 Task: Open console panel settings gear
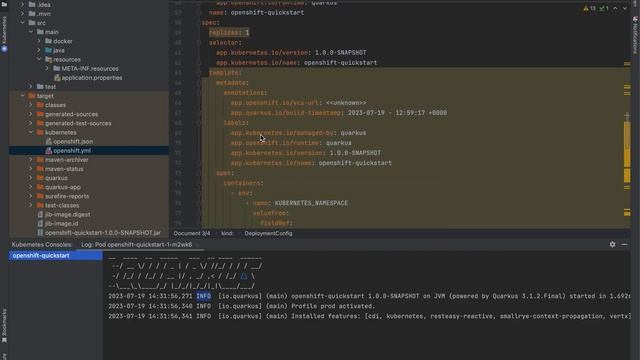[x=612, y=244]
